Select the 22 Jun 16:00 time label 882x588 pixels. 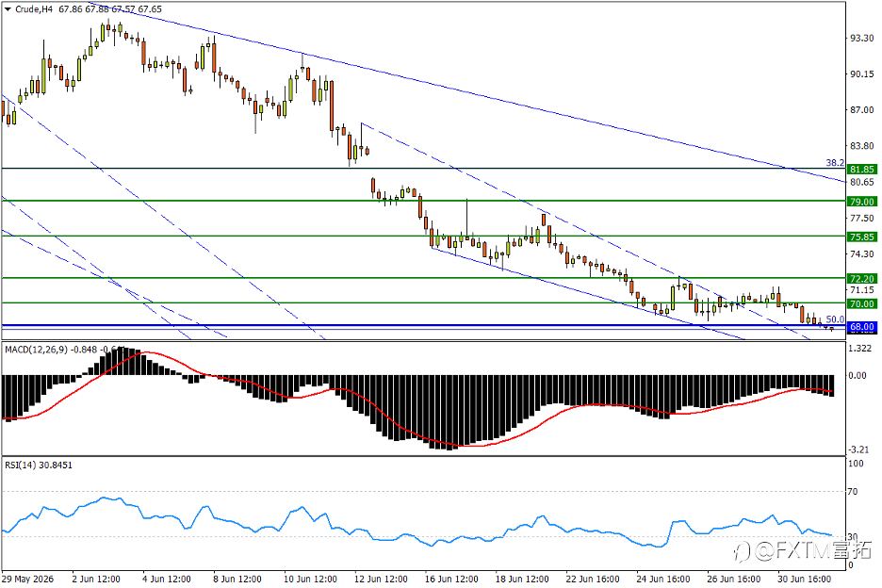tap(593, 579)
